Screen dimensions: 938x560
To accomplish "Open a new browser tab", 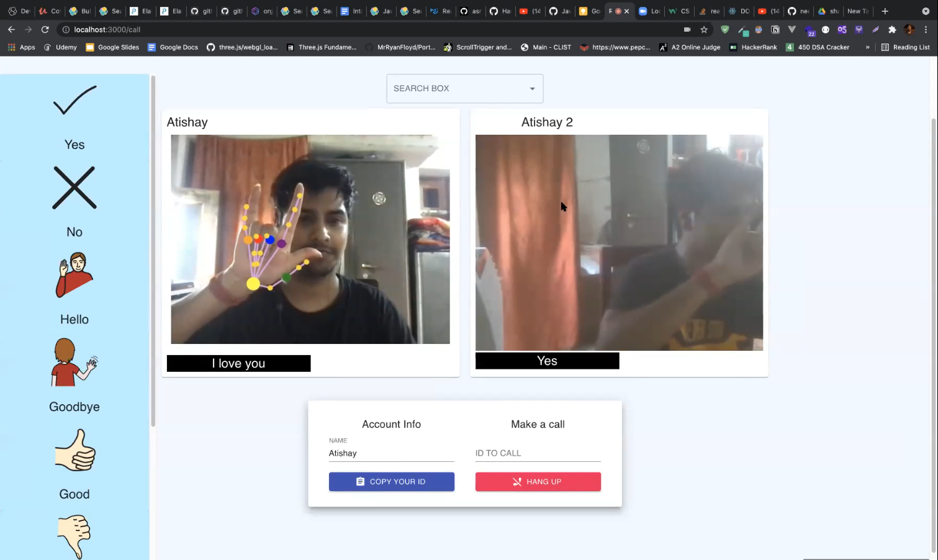I will pos(885,11).
